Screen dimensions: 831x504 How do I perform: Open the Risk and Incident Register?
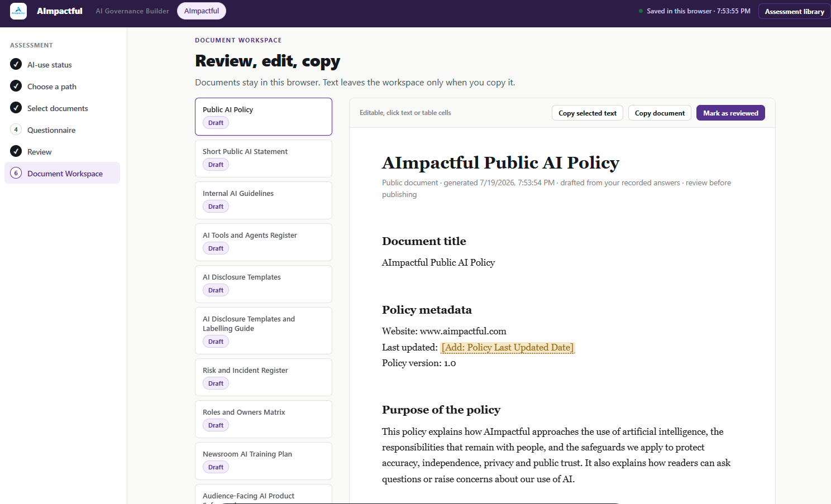tap(264, 377)
